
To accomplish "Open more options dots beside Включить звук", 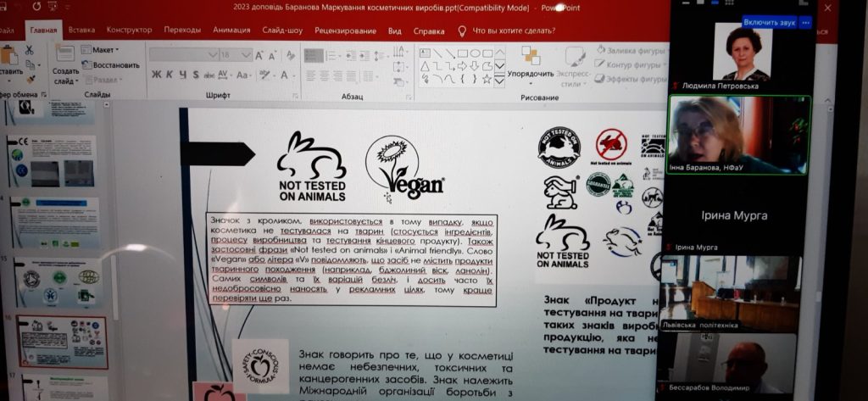I will (x=805, y=22).
